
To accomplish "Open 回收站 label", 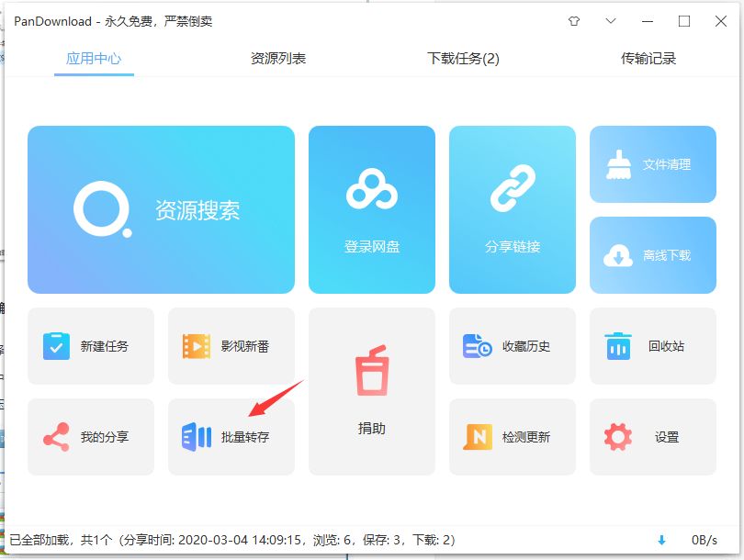I will pyautogui.click(x=666, y=346).
